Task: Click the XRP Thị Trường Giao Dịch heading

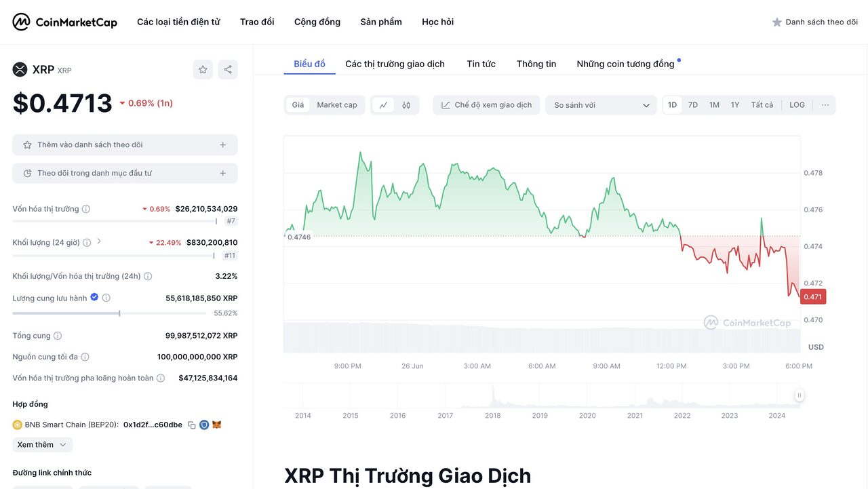Action: 408,475
